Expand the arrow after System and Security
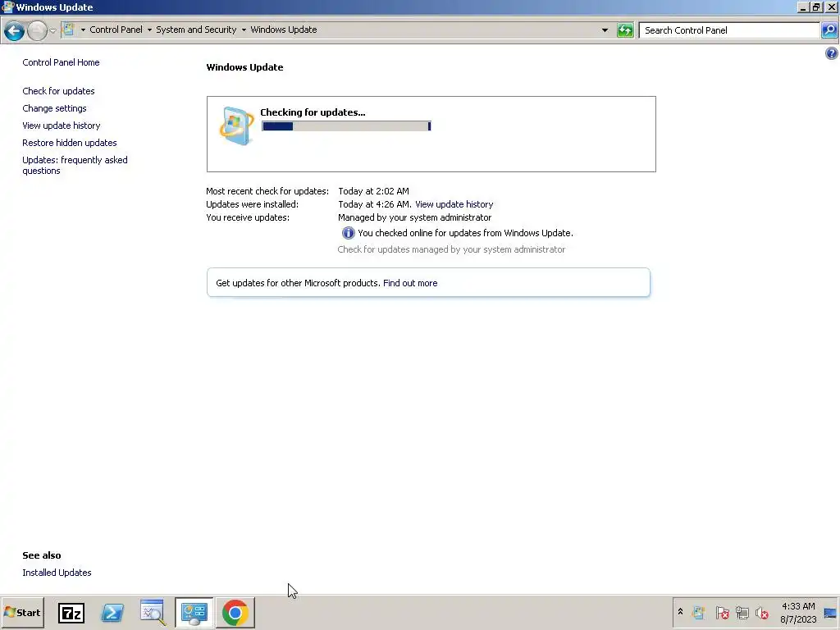This screenshot has width=840, height=630. [x=244, y=30]
